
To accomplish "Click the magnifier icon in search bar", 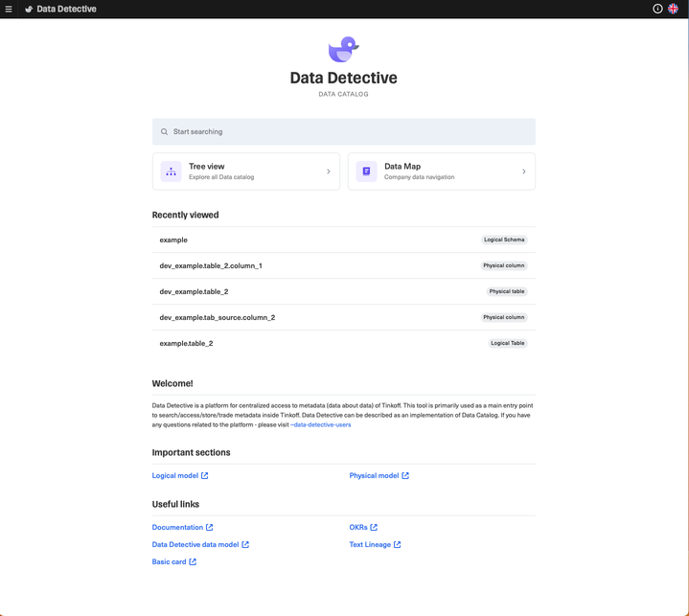I will 164,132.
